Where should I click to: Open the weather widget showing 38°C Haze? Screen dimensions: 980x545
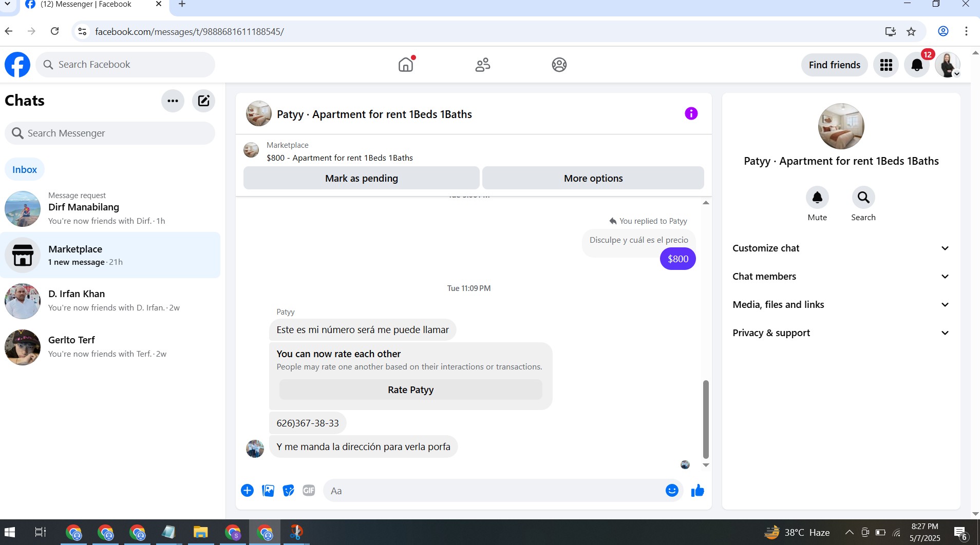(797, 532)
